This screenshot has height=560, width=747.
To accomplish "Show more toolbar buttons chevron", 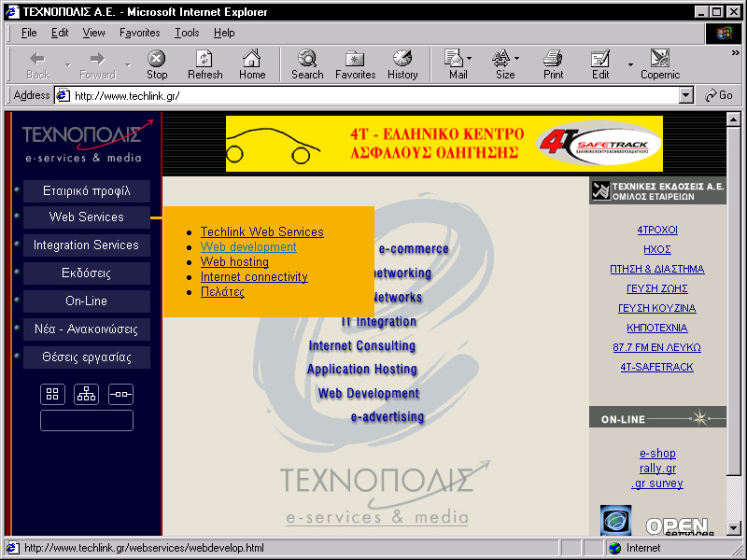I will click(736, 53).
